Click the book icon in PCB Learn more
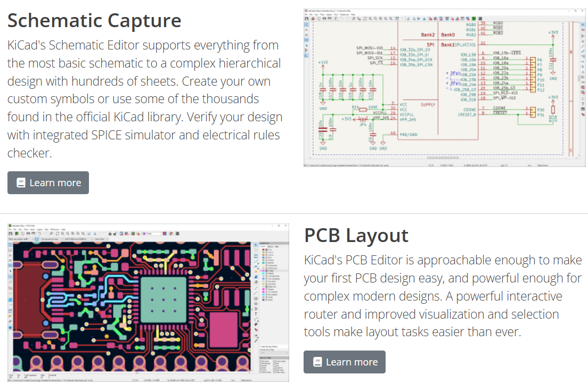 317,362
